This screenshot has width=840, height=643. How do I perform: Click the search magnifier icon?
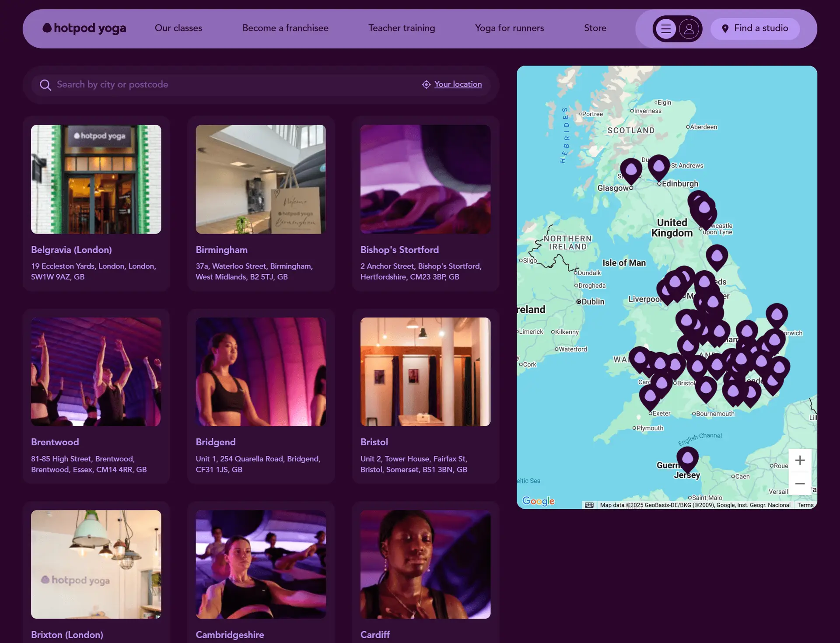coord(45,85)
